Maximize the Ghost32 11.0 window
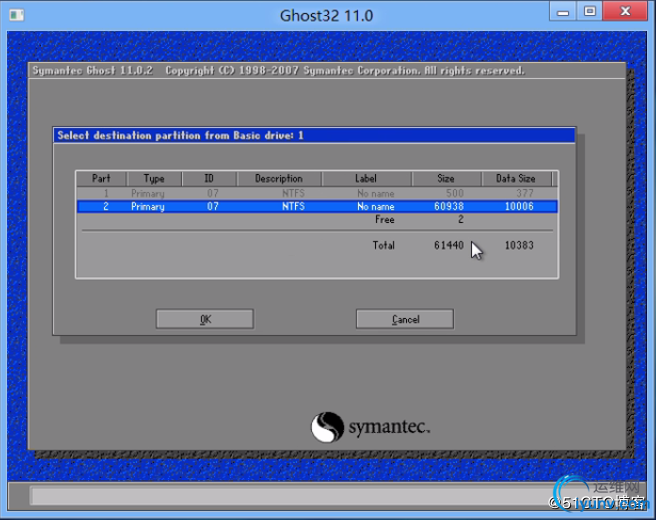The width and height of the screenshot is (656, 520). tap(590, 11)
